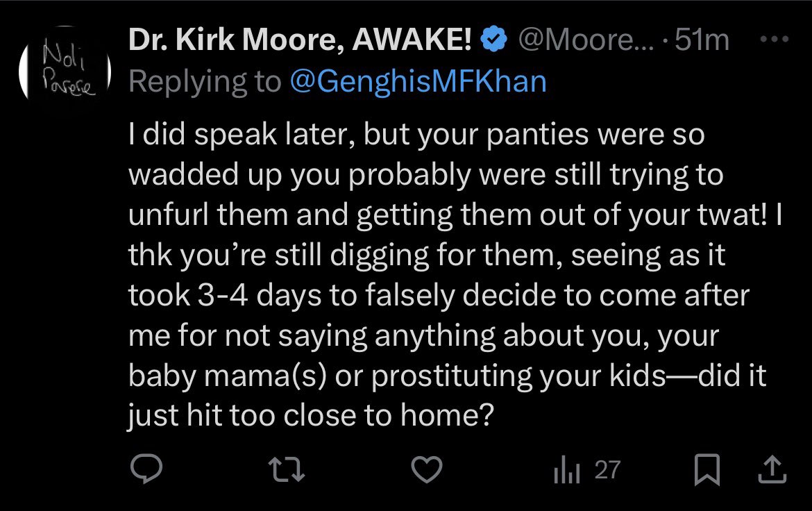The height and width of the screenshot is (511, 812).
Task: Click the 27 views count
Action: tap(607, 471)
